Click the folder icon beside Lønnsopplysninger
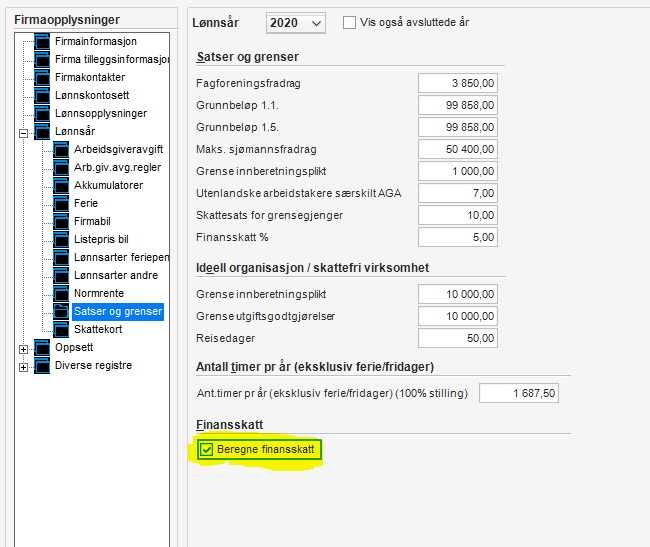 pyautogui.click(x=42, y=114)
